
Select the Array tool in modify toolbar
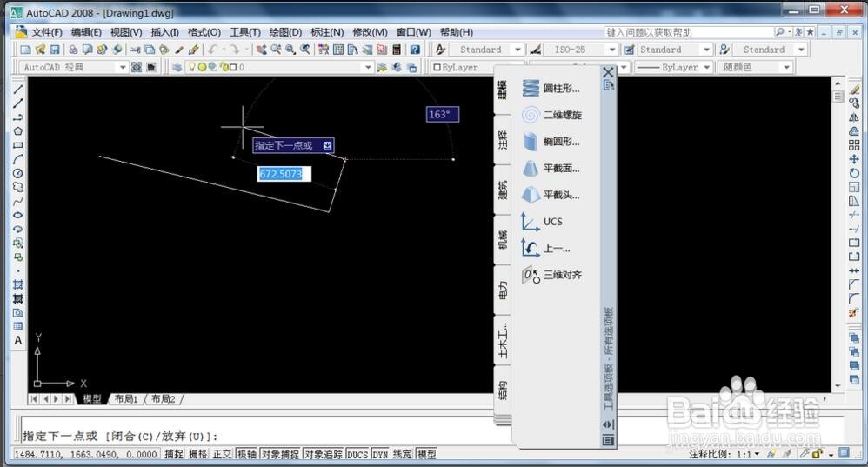click(854, 145)
